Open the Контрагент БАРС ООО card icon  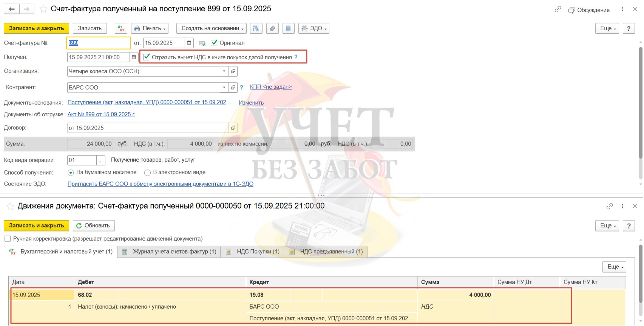point(233,87)
